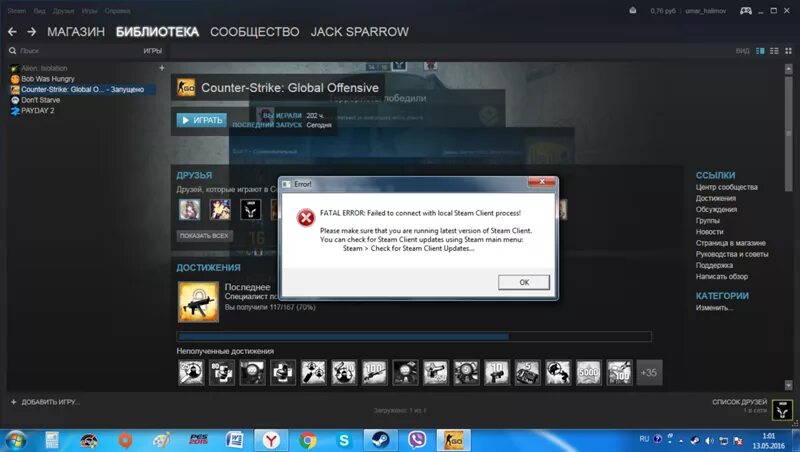Image resolution: width=800 pixels, height=452 pixels.
Task: Select PAYDAY 2 in the game list
Action: [37, 111]
